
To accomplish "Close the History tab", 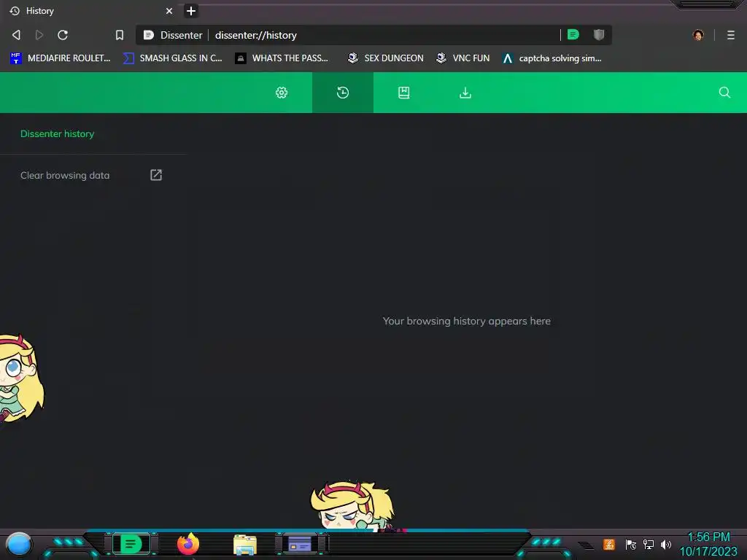I will (169, 11).
